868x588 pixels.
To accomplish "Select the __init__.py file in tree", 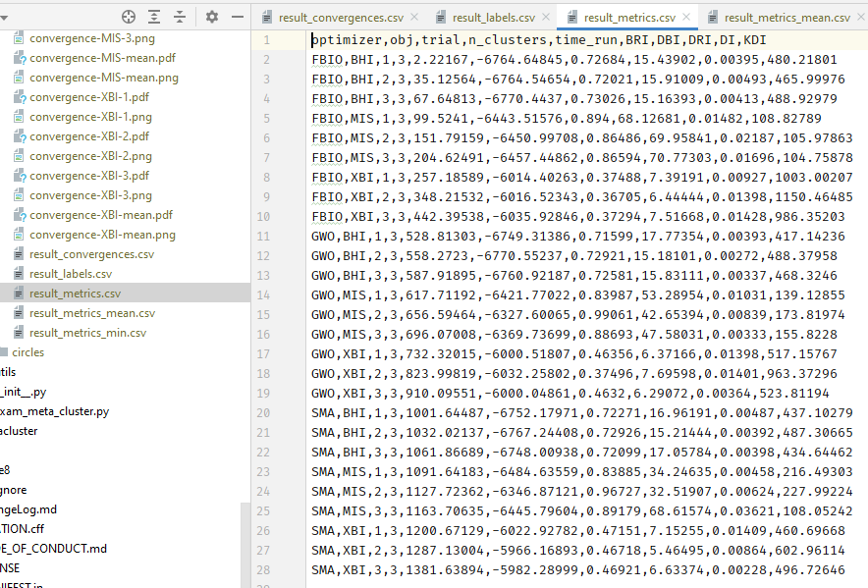I will coord(24,392).
